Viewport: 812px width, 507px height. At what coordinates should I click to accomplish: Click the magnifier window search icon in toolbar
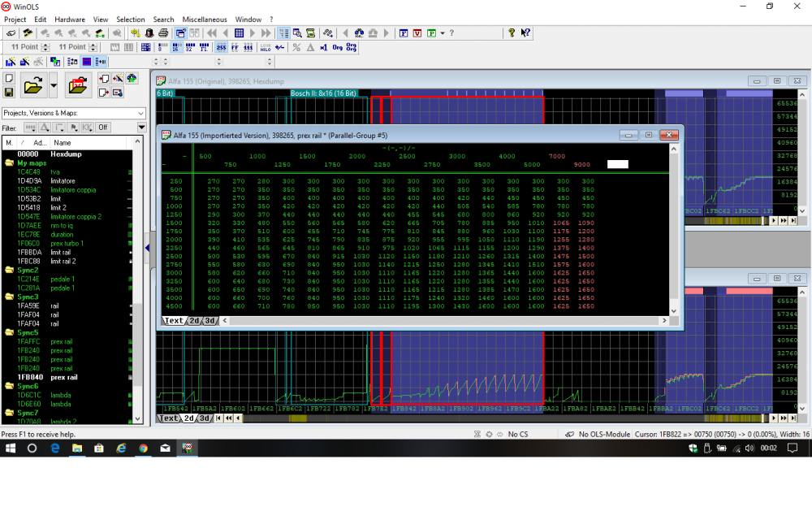click(297, 33)
